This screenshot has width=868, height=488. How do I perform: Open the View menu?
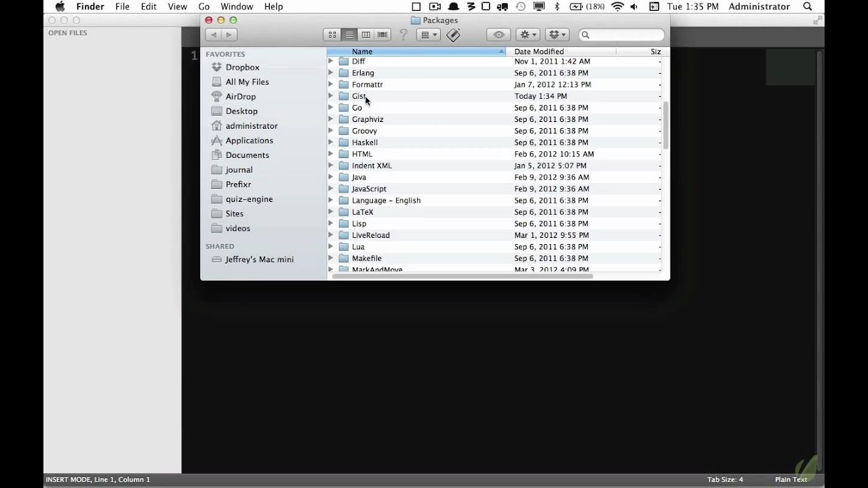[177, 7]
